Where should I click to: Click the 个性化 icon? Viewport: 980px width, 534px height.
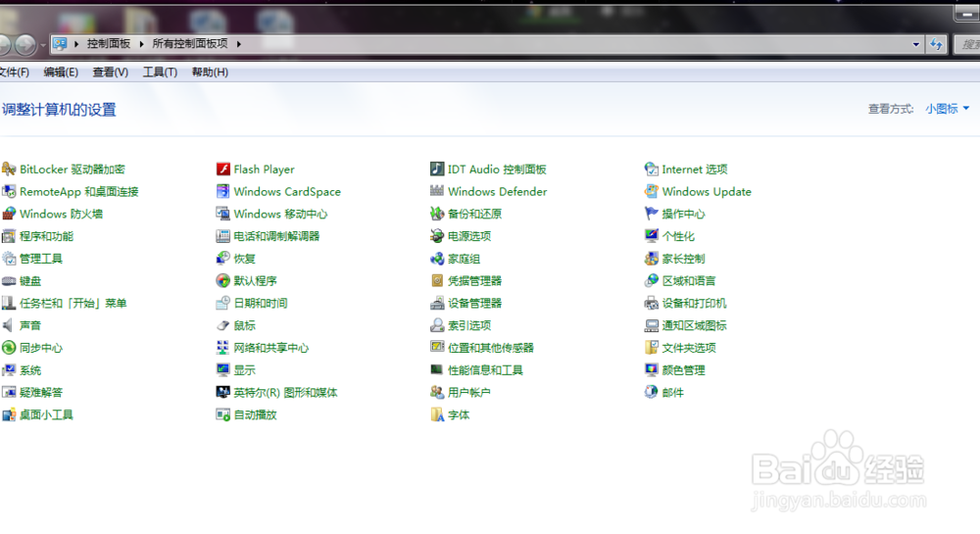click(652, 236)
